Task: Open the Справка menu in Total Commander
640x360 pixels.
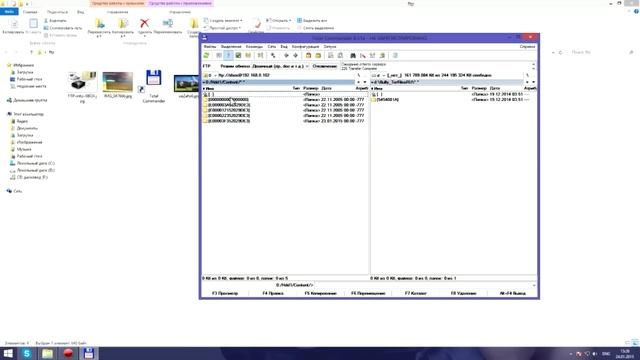Action: [x=527, y=47]
